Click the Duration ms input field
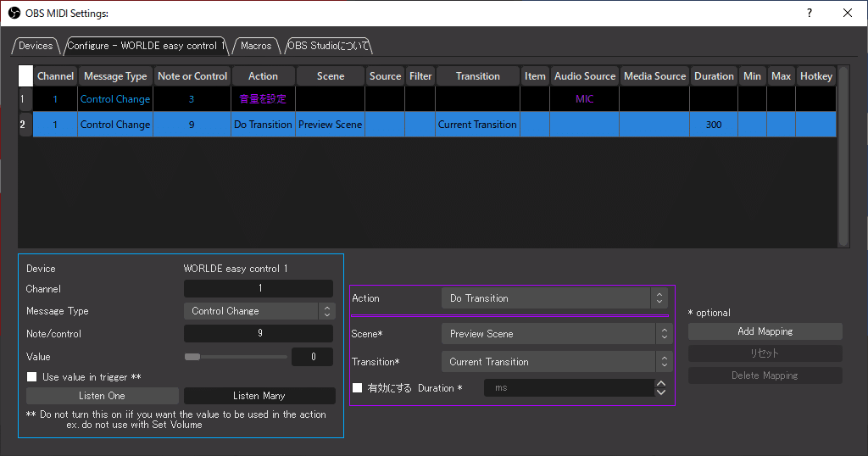 [x=569, y=388]
